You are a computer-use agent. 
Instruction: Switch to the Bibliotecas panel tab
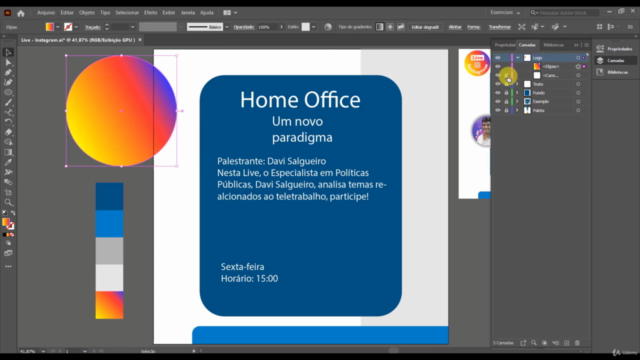[553, 45]
